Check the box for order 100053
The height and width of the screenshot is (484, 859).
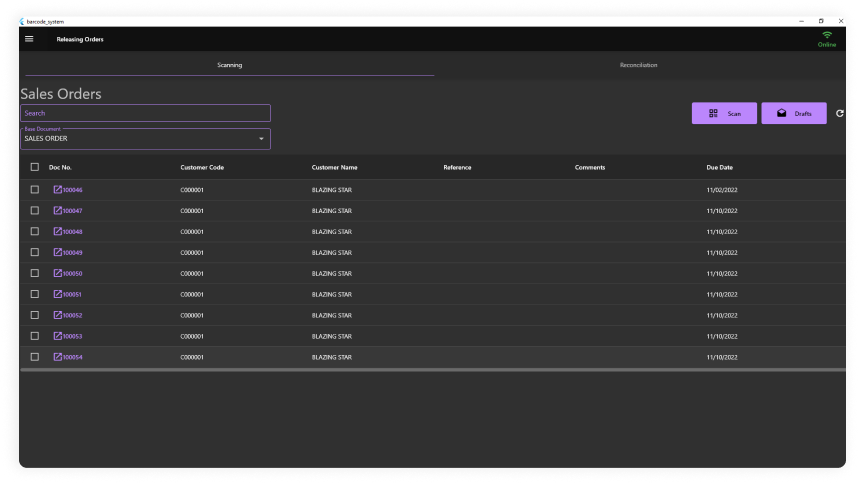click(x=35, y=336)
